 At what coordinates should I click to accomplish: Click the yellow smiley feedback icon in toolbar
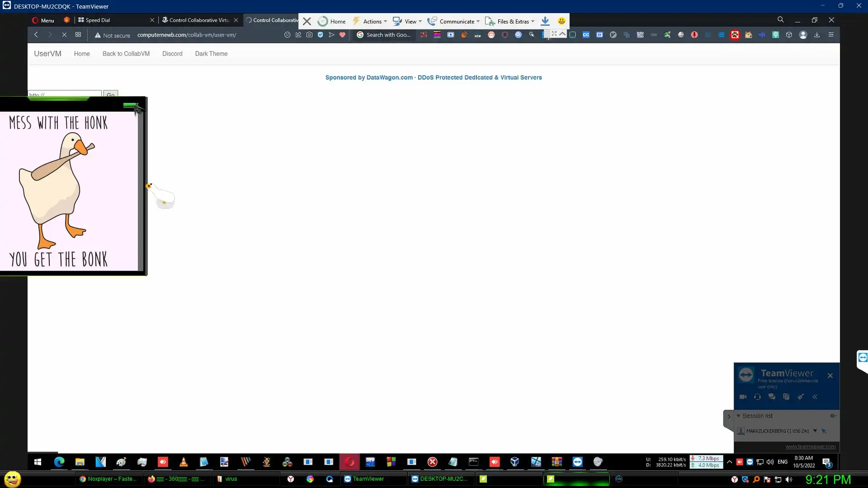(561, 21)
